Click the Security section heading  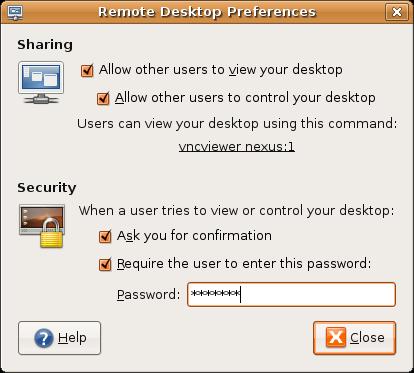click(x=47, y=187)
